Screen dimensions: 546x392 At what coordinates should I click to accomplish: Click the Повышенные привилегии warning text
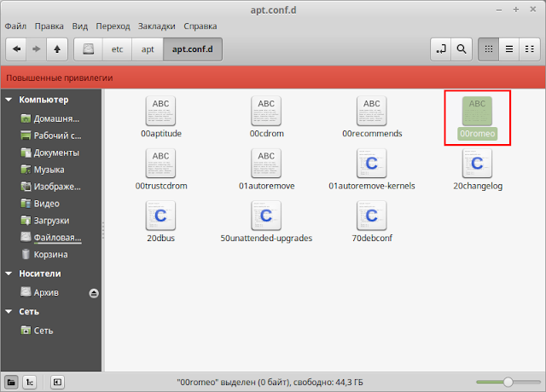coord(60,78)
